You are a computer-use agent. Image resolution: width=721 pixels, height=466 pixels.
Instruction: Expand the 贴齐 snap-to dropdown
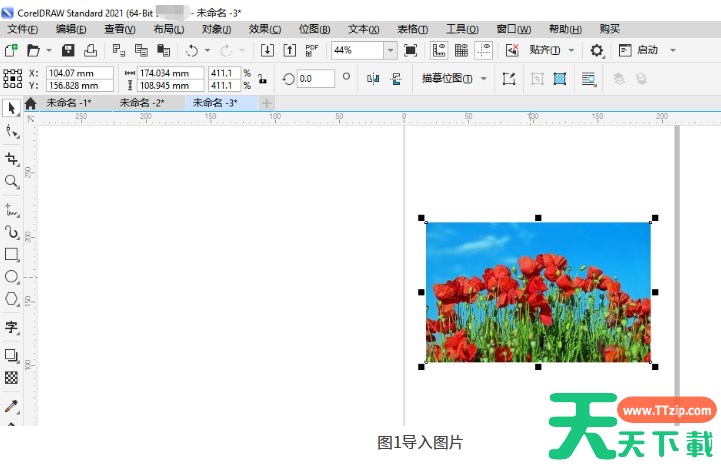point(571,50)
